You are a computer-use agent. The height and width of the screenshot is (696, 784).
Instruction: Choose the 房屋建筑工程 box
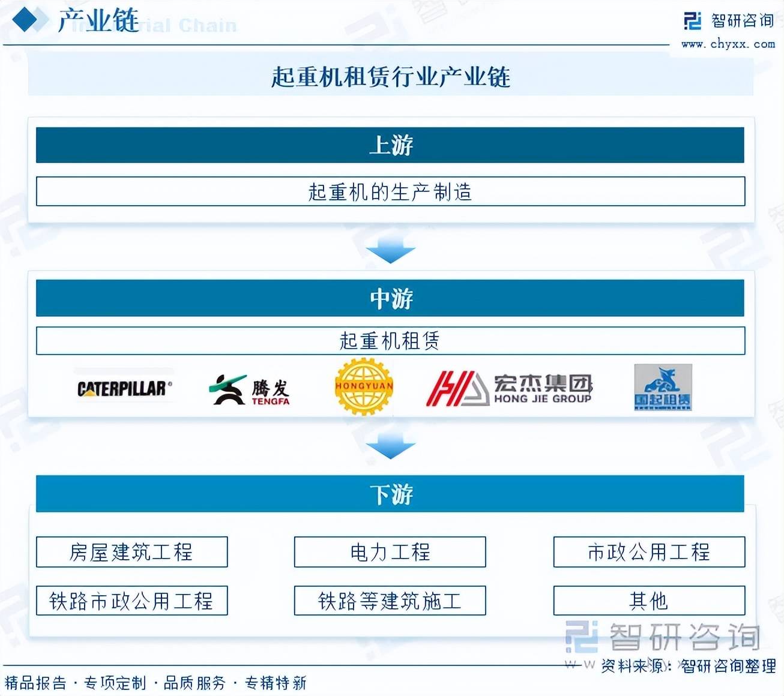[131, 552]
